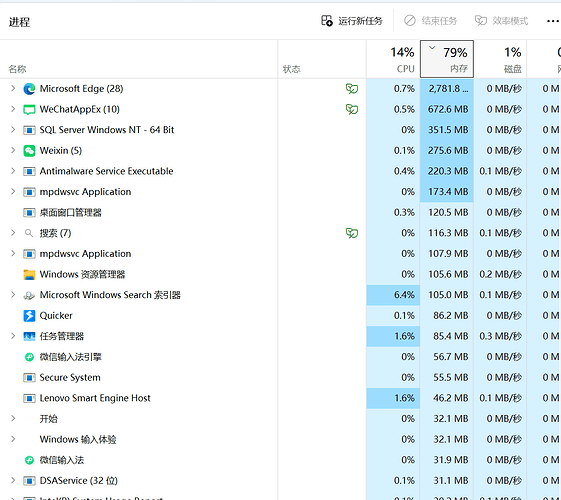Click the 31.9 MB memory cell
Image resolution: width=561 pixels, height=500 pixels.
[447, 460]
